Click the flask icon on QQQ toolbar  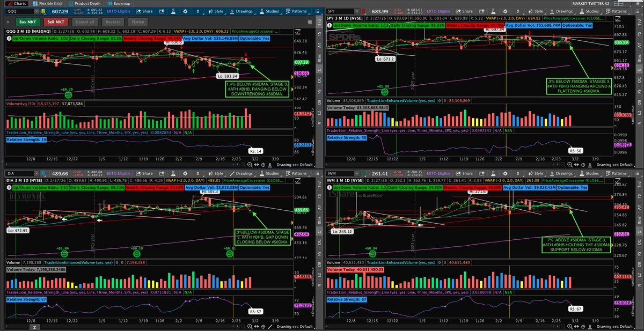click(173, 11)
